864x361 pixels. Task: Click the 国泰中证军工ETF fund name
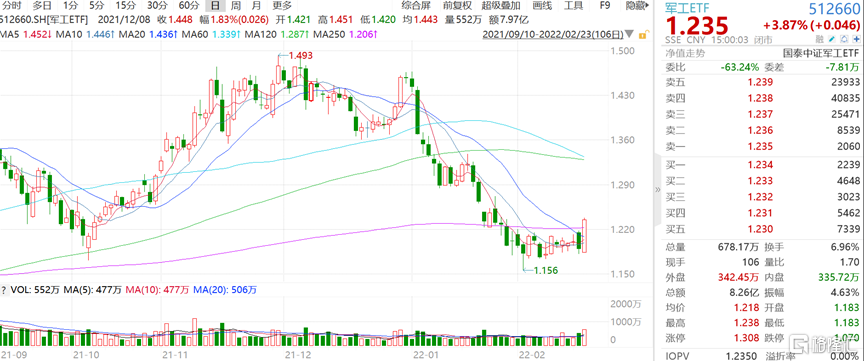click(x=820, y=53)
